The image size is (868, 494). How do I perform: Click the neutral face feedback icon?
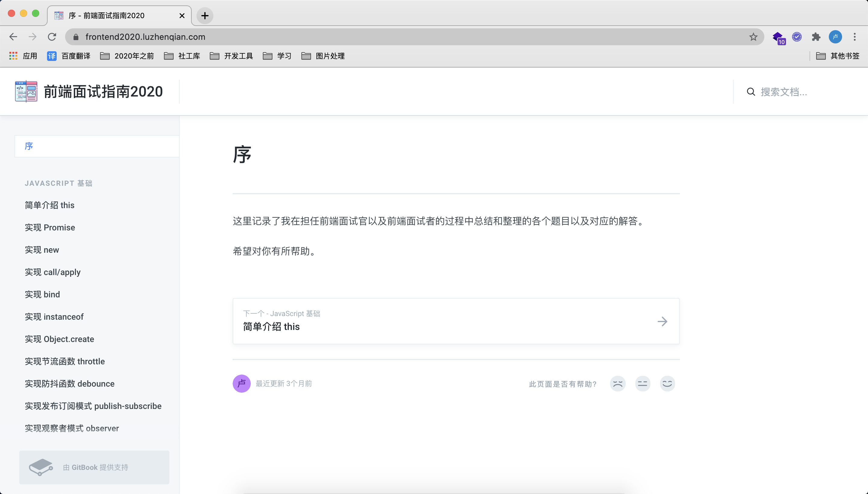point(643,383)
